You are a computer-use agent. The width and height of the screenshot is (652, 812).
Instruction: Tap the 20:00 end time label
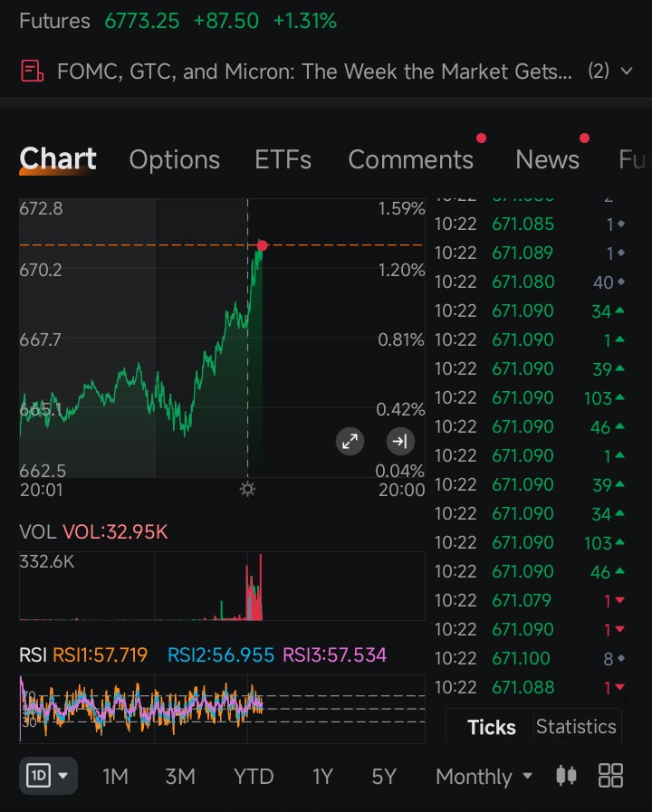(401, 490)
